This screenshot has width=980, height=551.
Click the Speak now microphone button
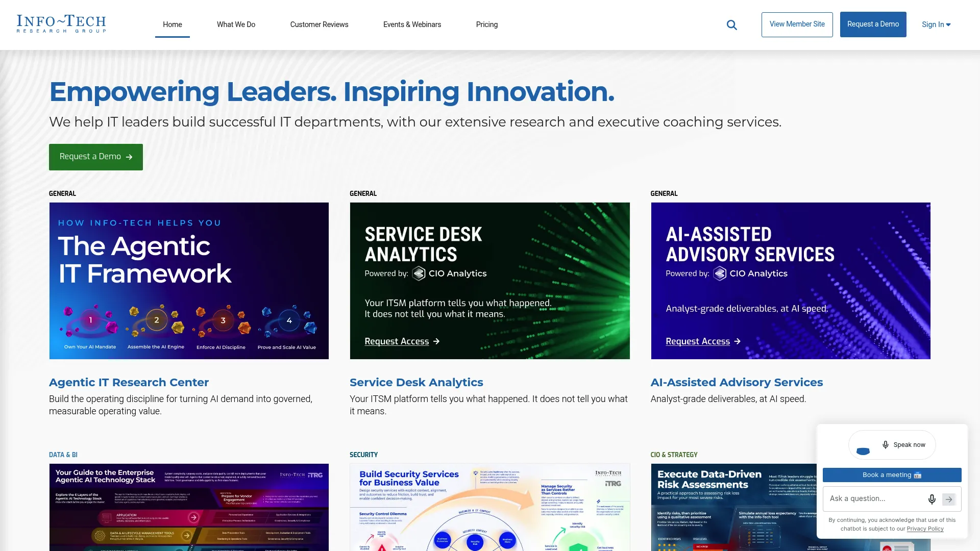coord(904,445)
